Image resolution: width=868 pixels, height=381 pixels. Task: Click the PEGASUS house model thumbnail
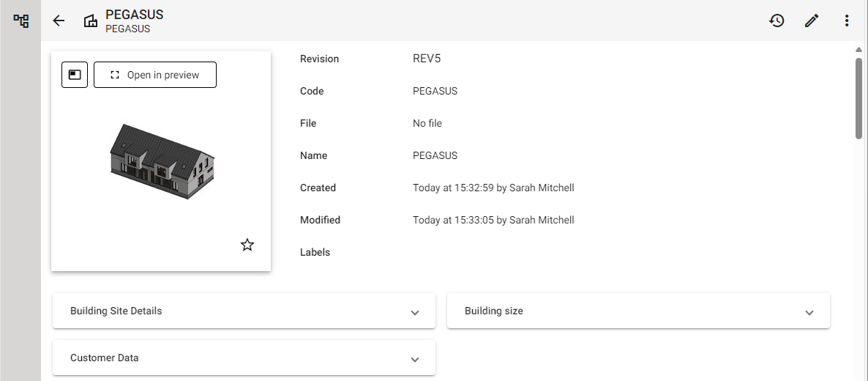pos(162,161)
